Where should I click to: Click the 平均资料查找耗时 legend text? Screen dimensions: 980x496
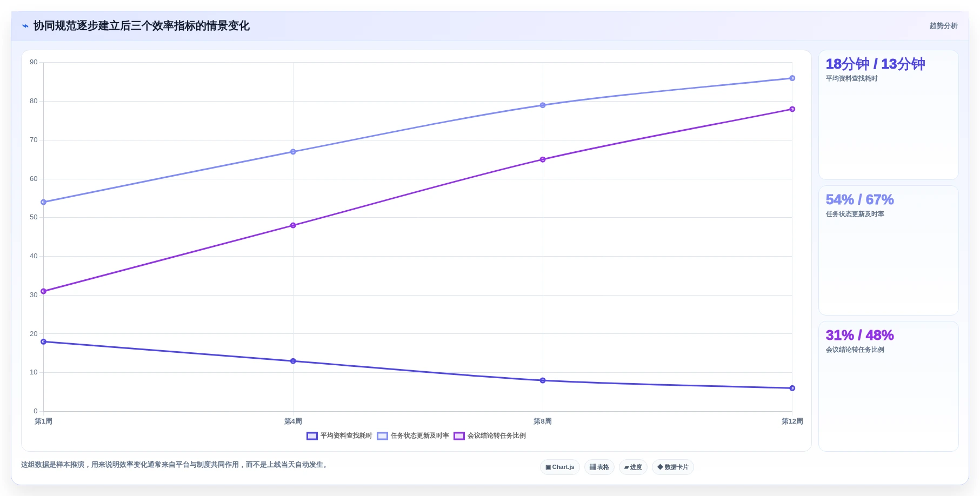[346, 436]
